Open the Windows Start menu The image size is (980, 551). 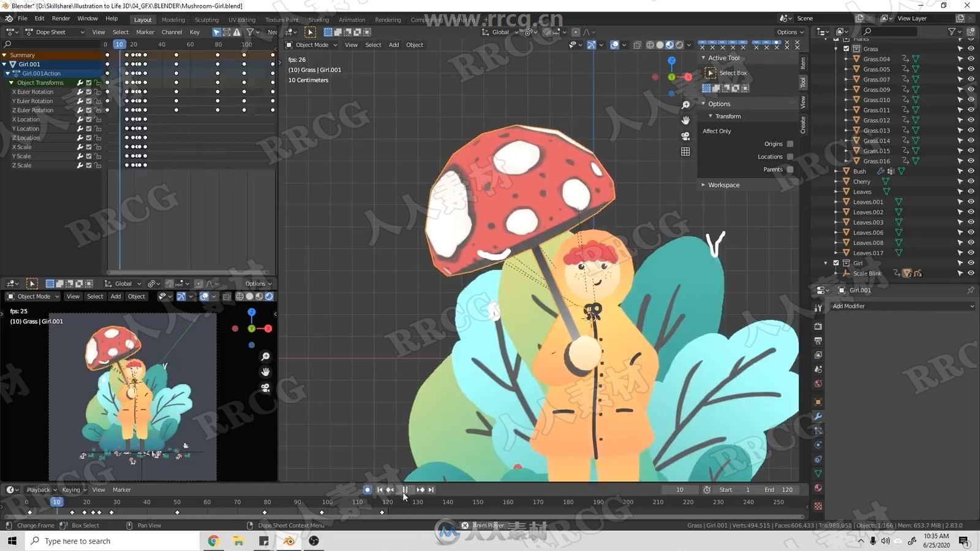(x=12, y=541)
